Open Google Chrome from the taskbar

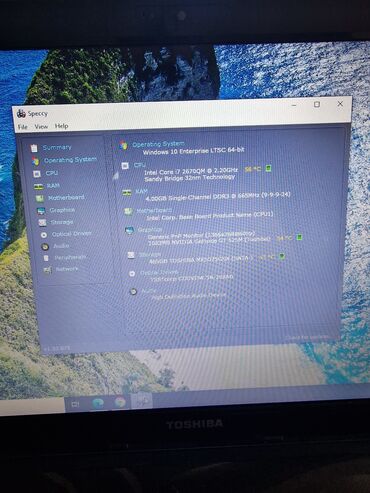[x=120, y=402]
